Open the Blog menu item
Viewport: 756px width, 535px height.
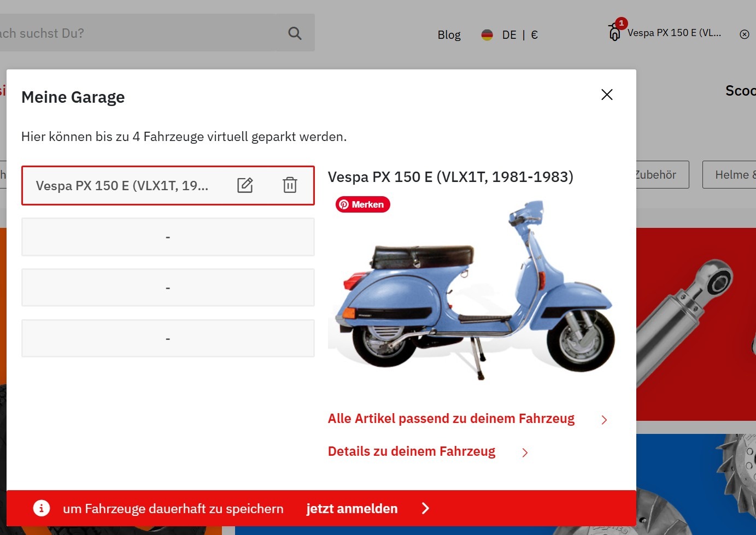click(449, 35)
